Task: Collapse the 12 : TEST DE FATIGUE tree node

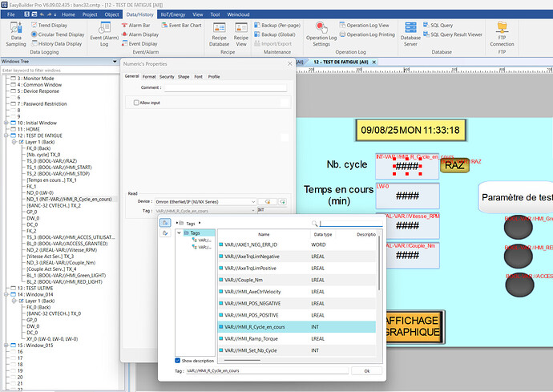Action: (5, 135)
